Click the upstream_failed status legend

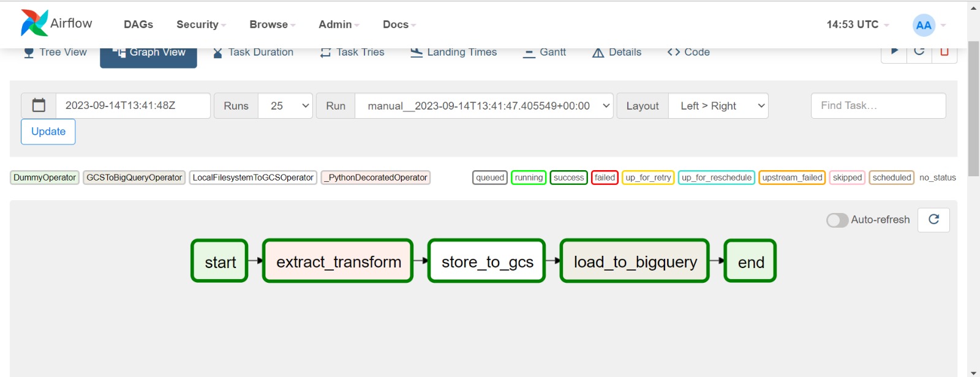pos(792,177)
